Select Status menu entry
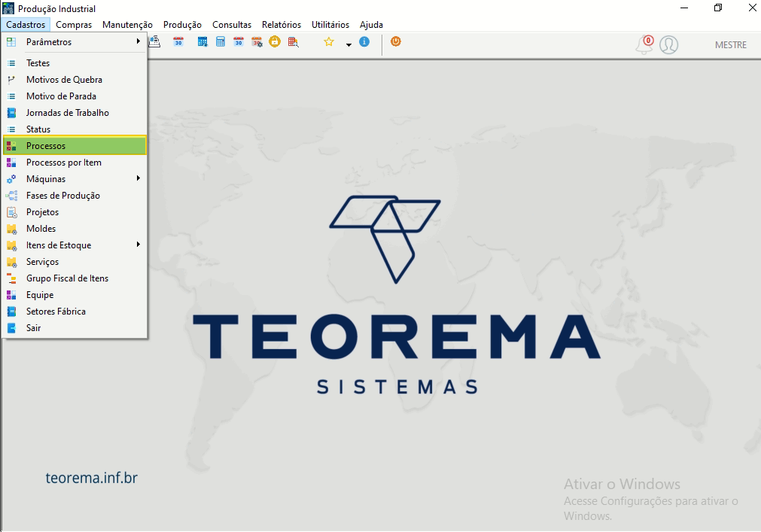 (x=75, y=129)
